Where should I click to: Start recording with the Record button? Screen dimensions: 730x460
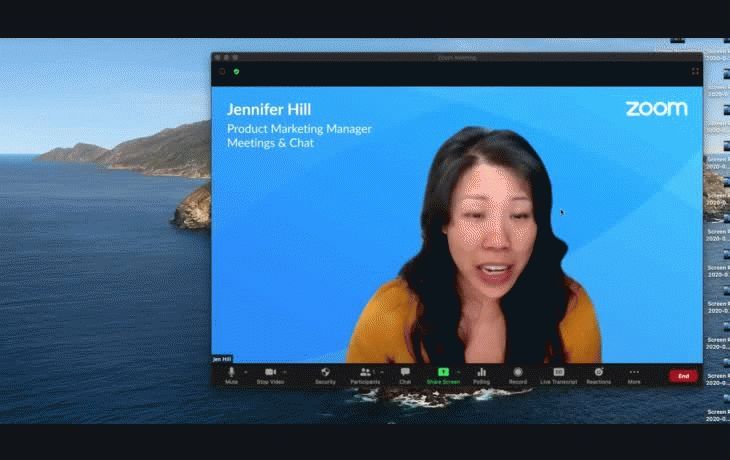pos(518,375)
